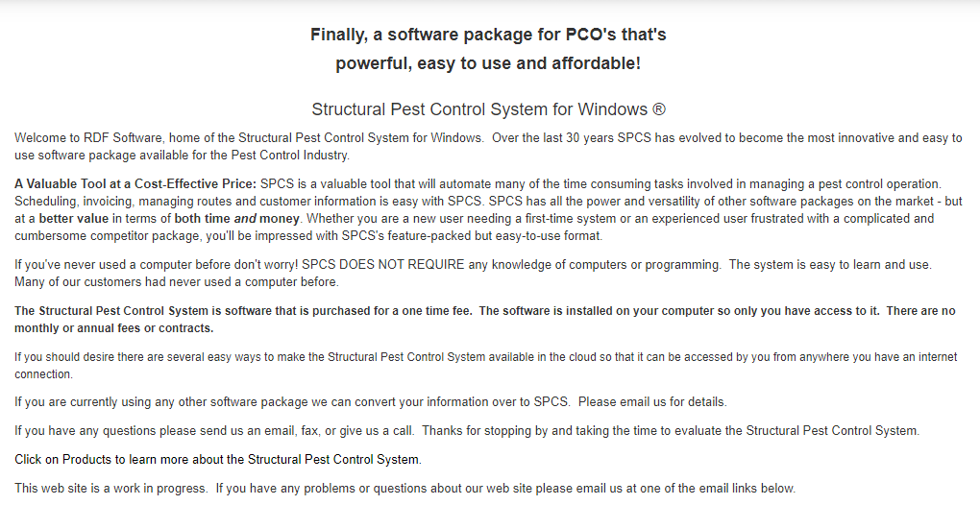Viewport: 980px width, 529px height.
Task: Click the bold "both time and money" phrase
Action: pos(237,219)
